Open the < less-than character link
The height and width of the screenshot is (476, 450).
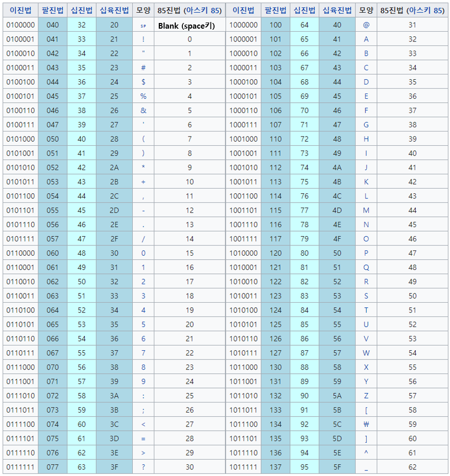coord(144,425)
